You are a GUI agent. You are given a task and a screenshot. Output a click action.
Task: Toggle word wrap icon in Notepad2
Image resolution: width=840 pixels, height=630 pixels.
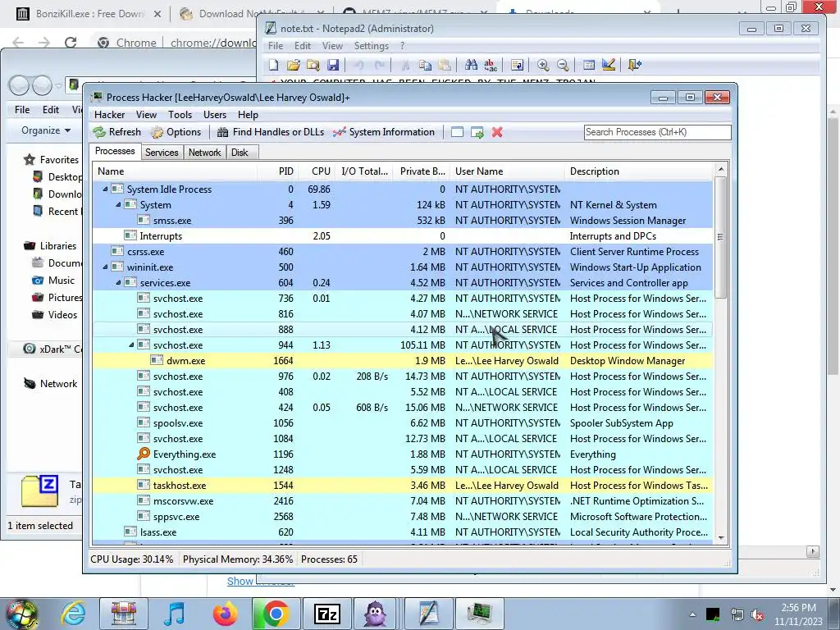[517, 65]
